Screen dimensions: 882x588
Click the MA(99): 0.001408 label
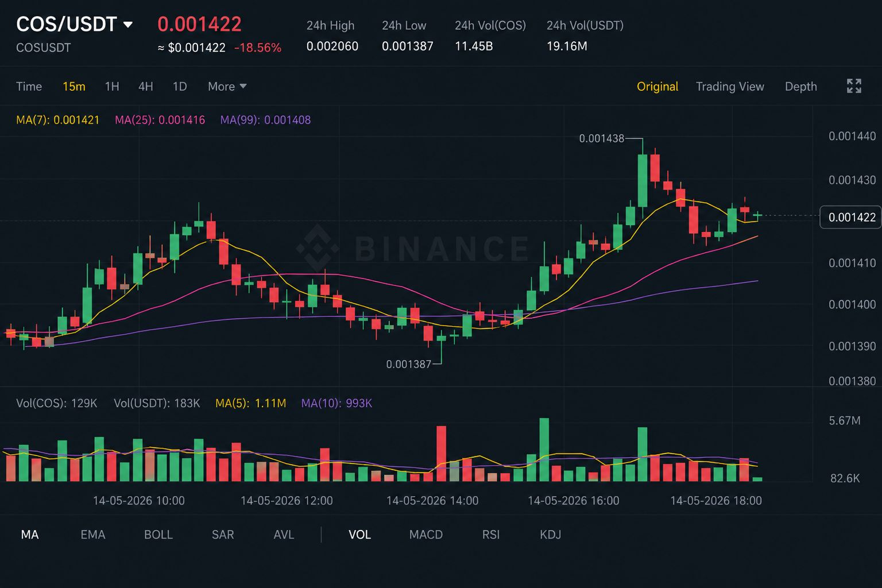point(266,120)
